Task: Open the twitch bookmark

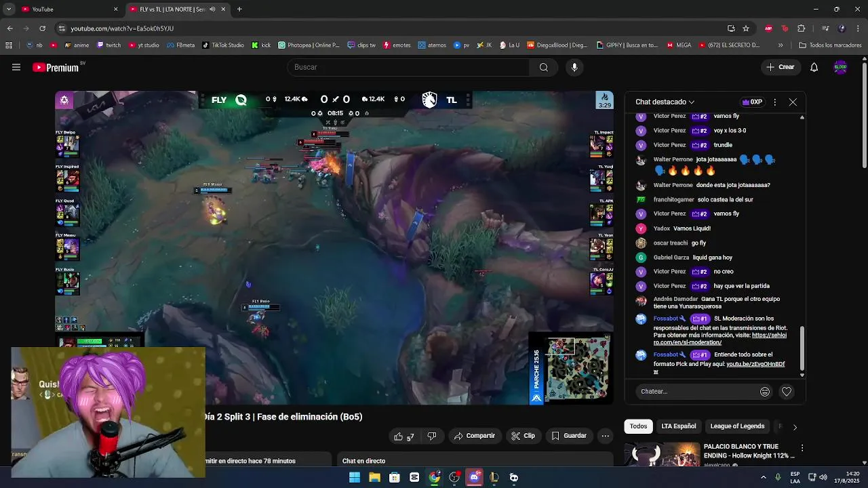Action: (x=108, y=45)
